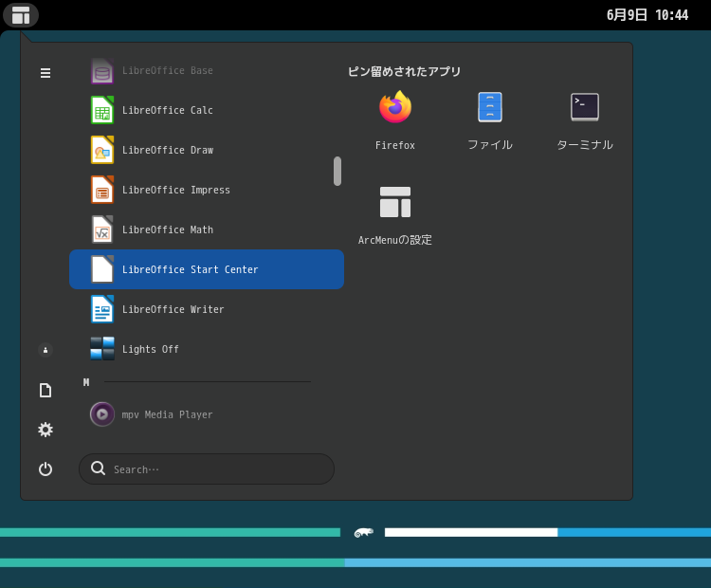Open the Lights Off game
Viewport: 711px width, 588px height.
(x=207, y=349)
